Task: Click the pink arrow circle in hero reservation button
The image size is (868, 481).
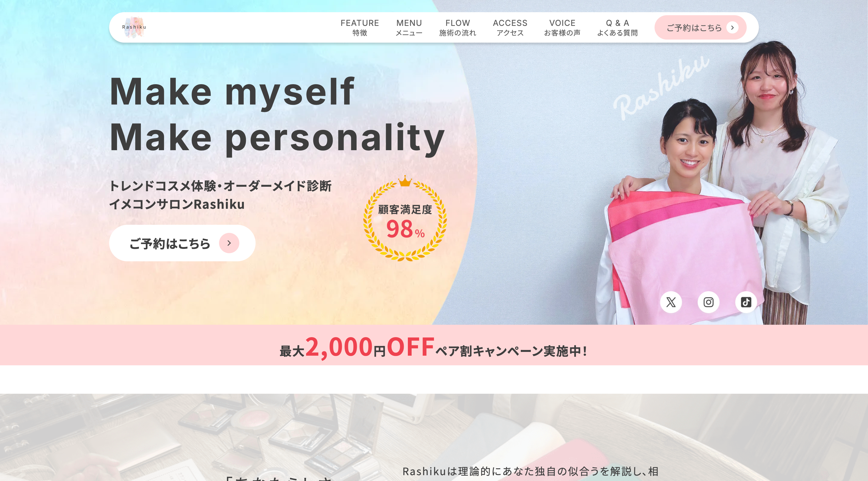Action: (x=229, y=243)
